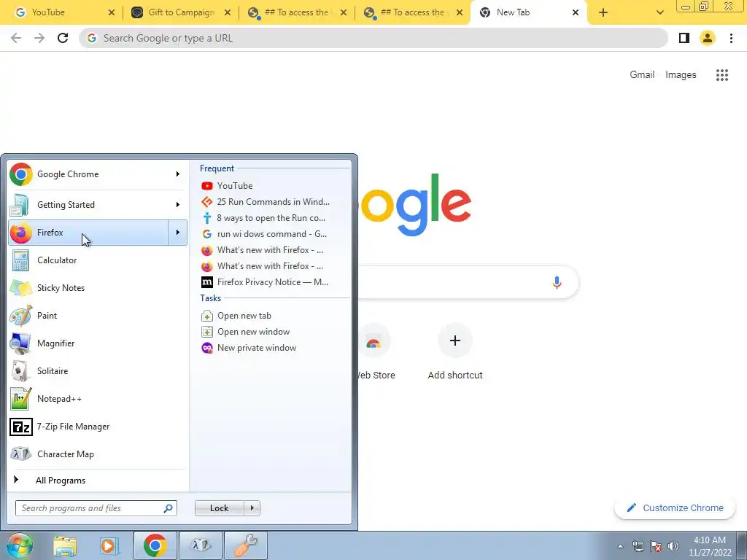The height and width of the screenshot is (560, 747).
Task: Start the Paint application
Action: [98, 315]
